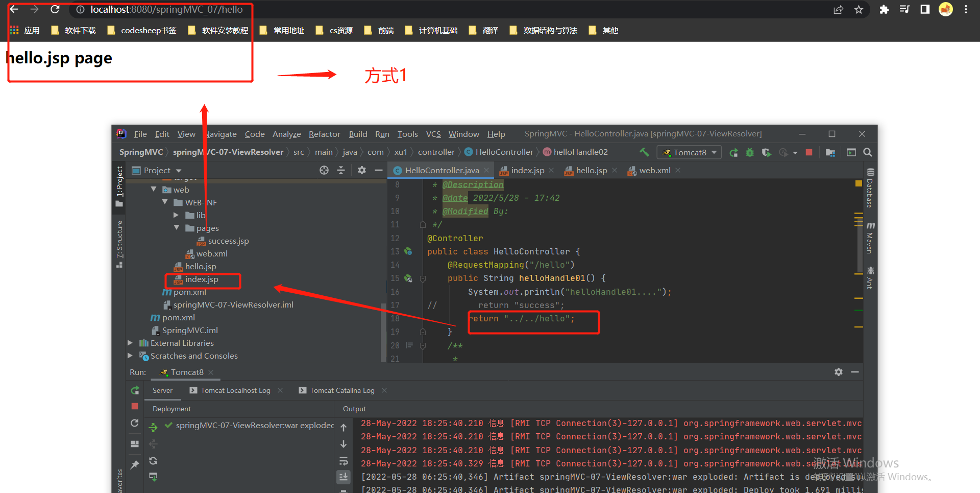Expand Scratches and Consoles node
Viewport: 980px width, 493px height.
point(130,356)
